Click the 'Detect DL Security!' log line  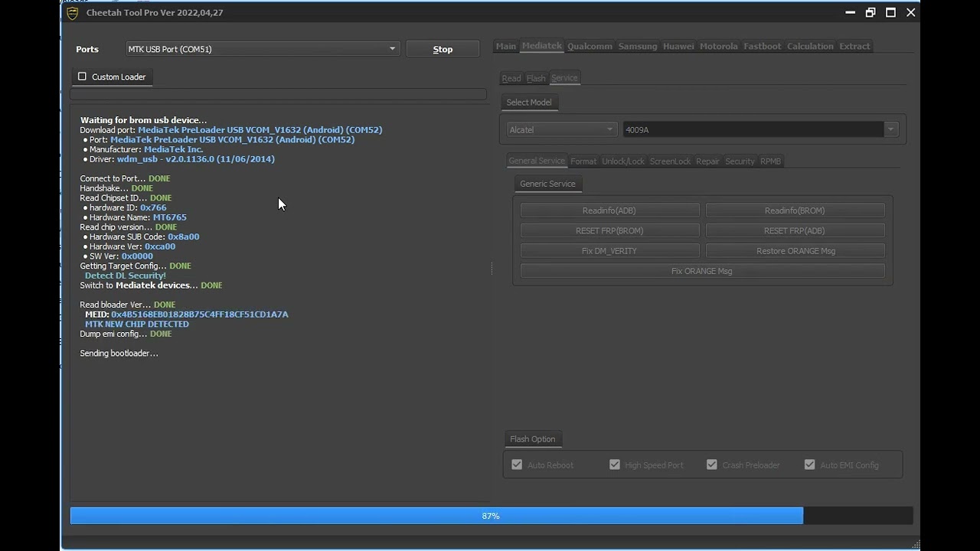pyautogui.click(x=126, y=275)
